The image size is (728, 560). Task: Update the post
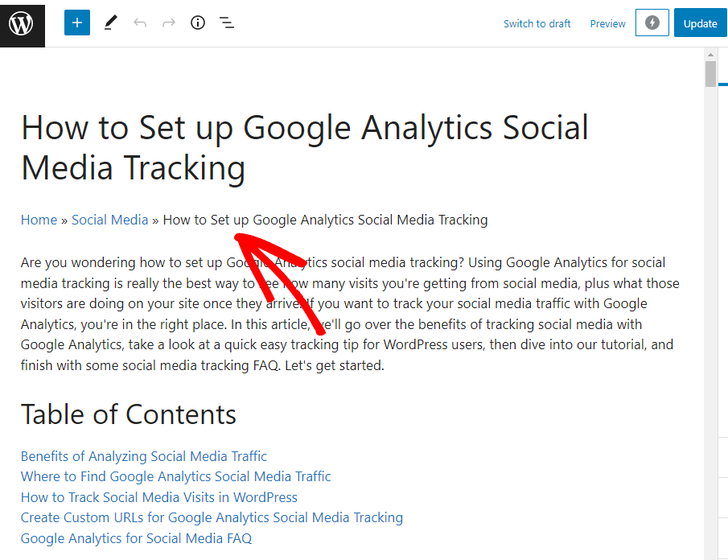(700, 23)
